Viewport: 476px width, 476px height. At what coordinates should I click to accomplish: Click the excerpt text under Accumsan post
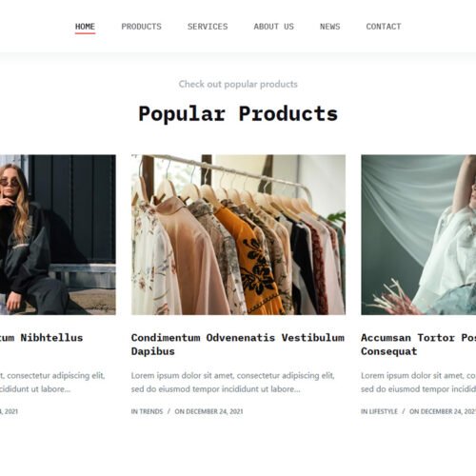tap(418, 383)
